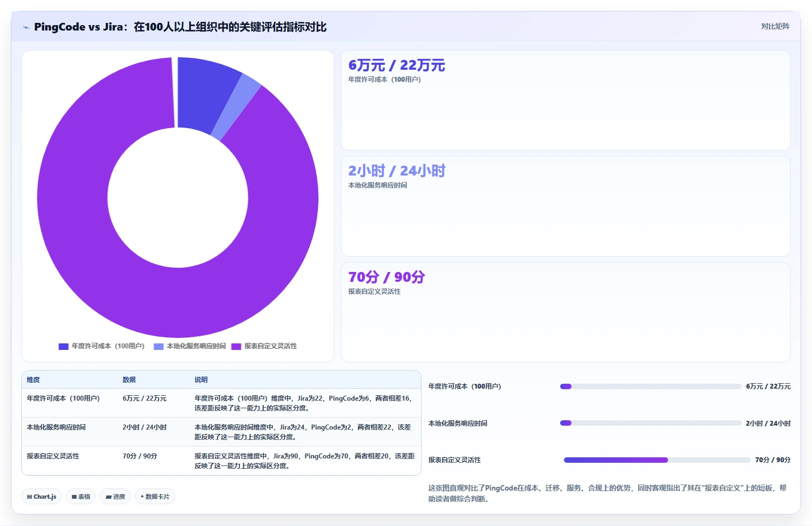Click the 报表自定义灵活性 label beside progress bar
The width and height of the screenshot is (812, 526).
click(454, 460)
